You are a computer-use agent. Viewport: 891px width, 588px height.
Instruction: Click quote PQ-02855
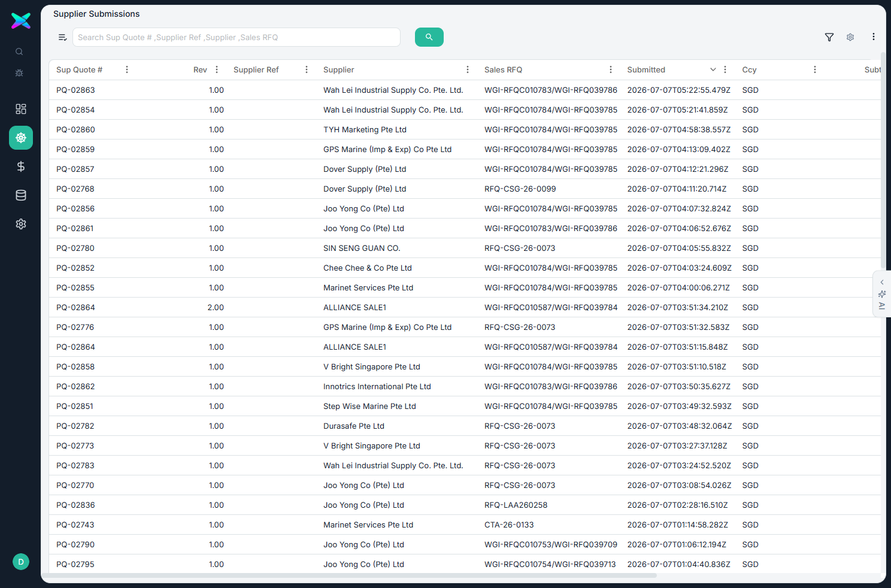pos(75,287)
